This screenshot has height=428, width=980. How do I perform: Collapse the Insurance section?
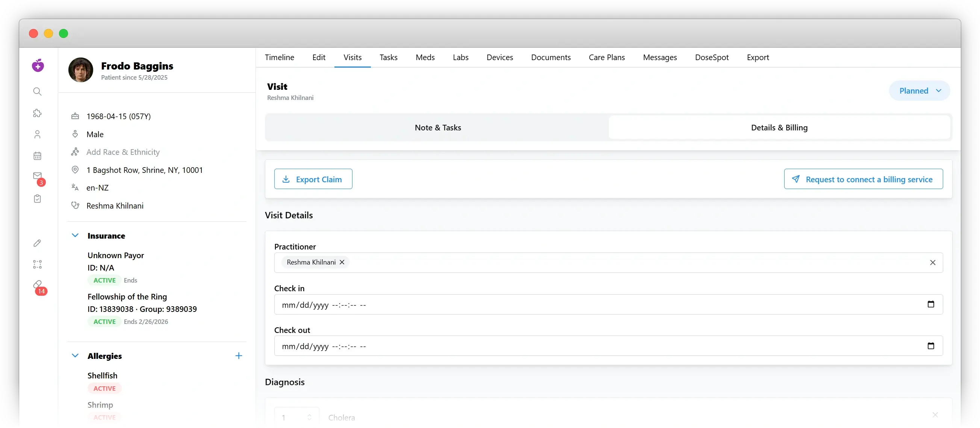[x=74, y=235]
